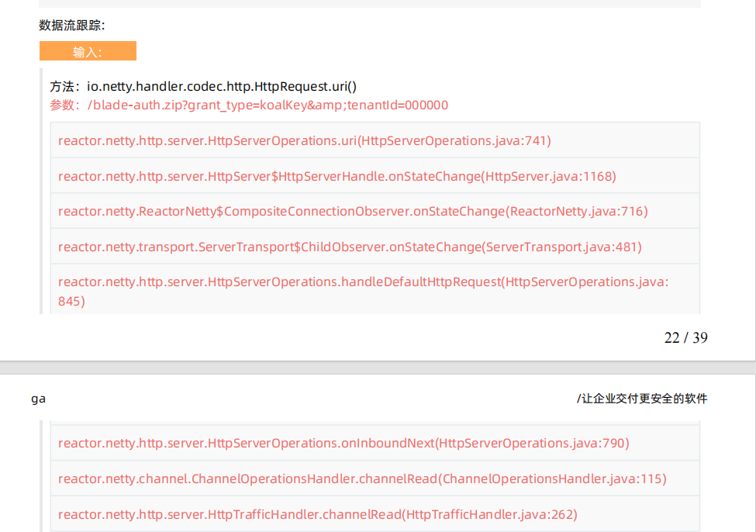Click the HttpRequest.uri() method line
756x532 pixels.
coord(203,86)
